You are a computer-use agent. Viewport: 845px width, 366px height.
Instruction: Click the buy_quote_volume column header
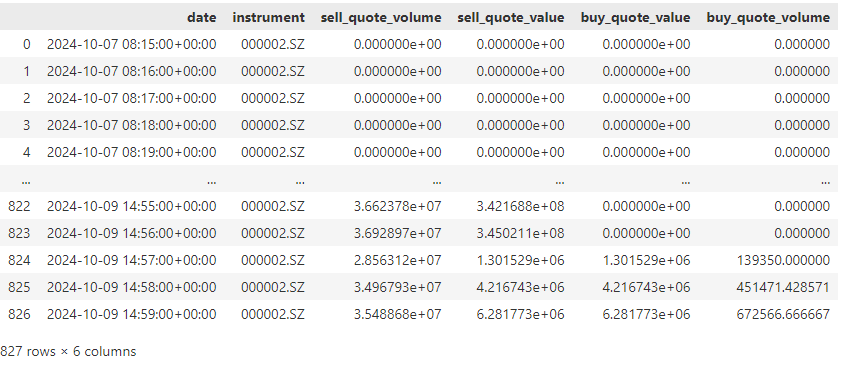pos(768,18)
